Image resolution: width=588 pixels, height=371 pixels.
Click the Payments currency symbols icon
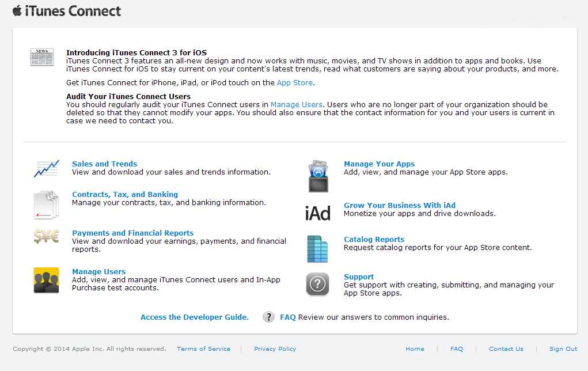46,237
